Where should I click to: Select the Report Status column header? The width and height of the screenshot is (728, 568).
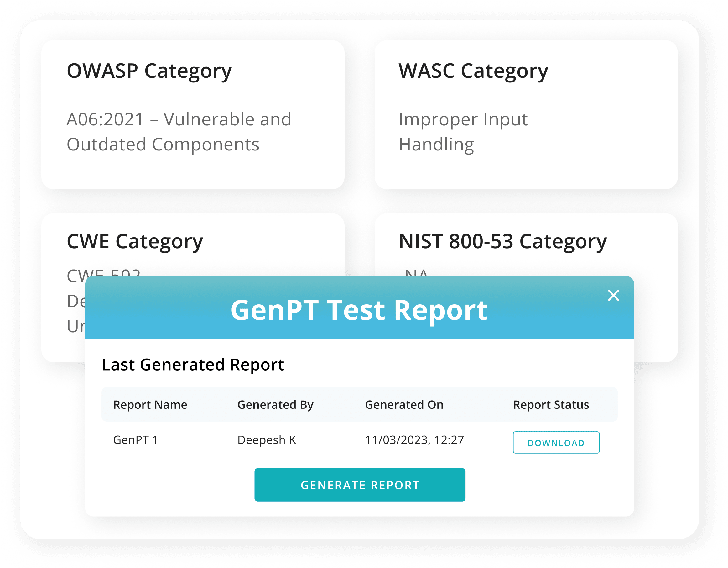[551, 405]
